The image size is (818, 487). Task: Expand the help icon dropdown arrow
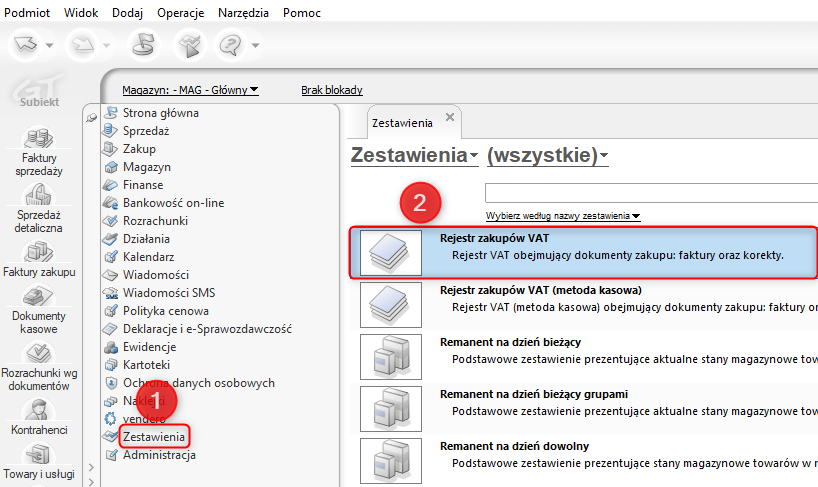pos(256,45)
